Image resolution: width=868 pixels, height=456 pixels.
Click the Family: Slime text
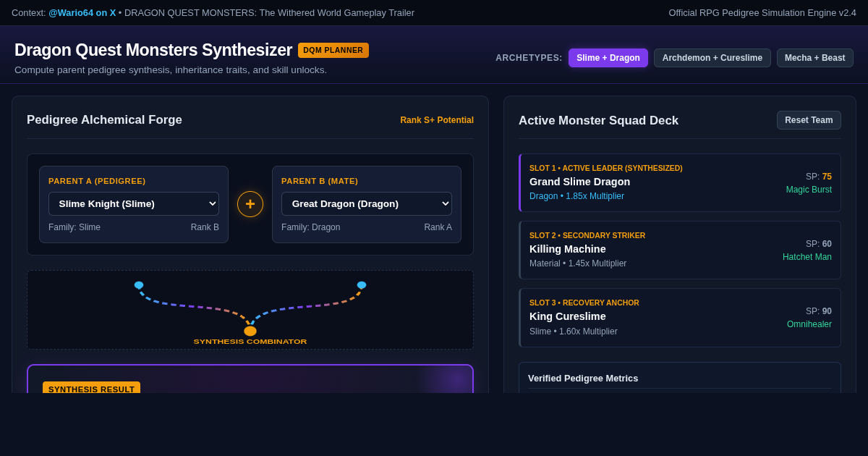(x=75, y=227)
